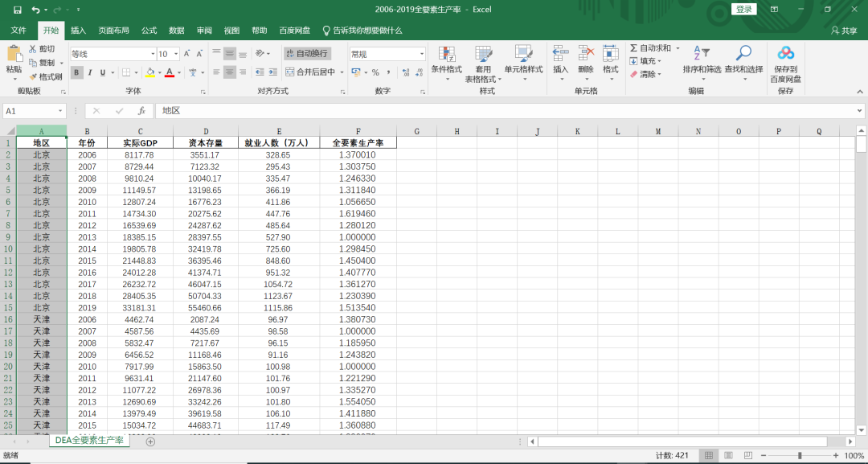The image size is (868, 464).
Task: Open the Name Box dropdown arrow
Action: 60,111
